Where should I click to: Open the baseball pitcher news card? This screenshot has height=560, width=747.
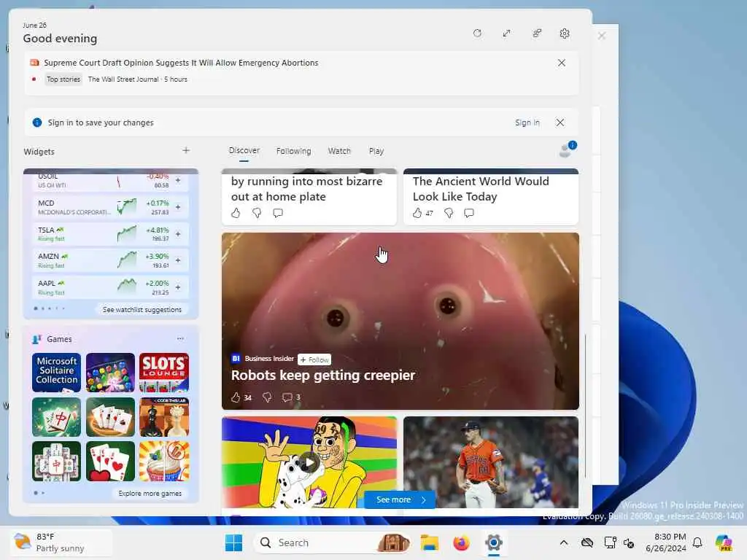(491, 462)
